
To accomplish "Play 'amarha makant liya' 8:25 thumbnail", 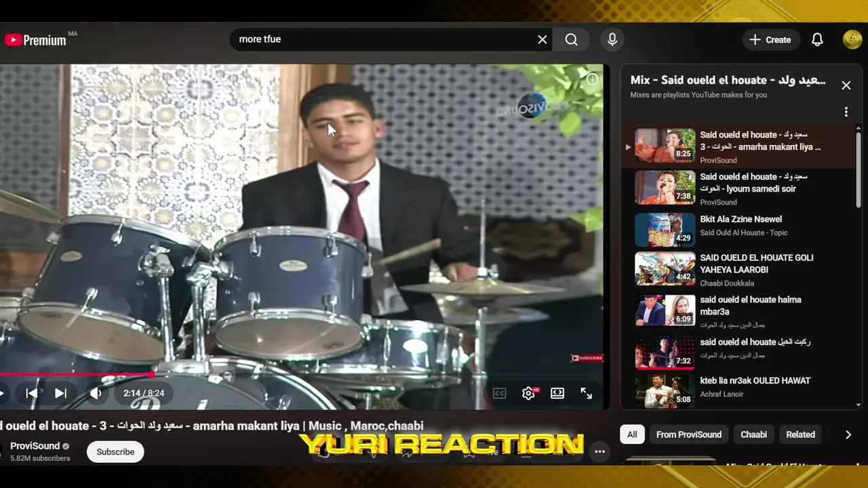I will pos(665,146).
